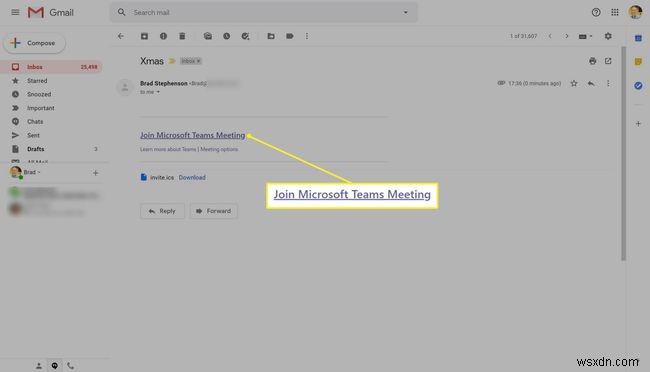The height and width of the screenshot is (372, 650).
Task: Open the message More menu beside reply
Action: coord(608,83)
